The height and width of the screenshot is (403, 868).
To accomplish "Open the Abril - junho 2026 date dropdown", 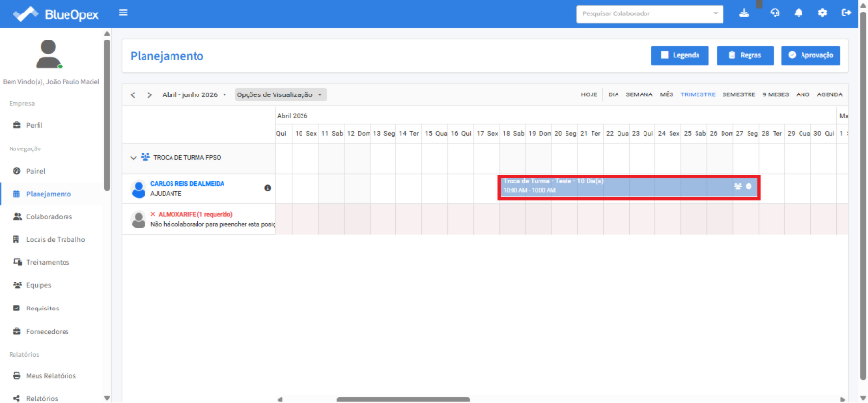I will [195, 94].
